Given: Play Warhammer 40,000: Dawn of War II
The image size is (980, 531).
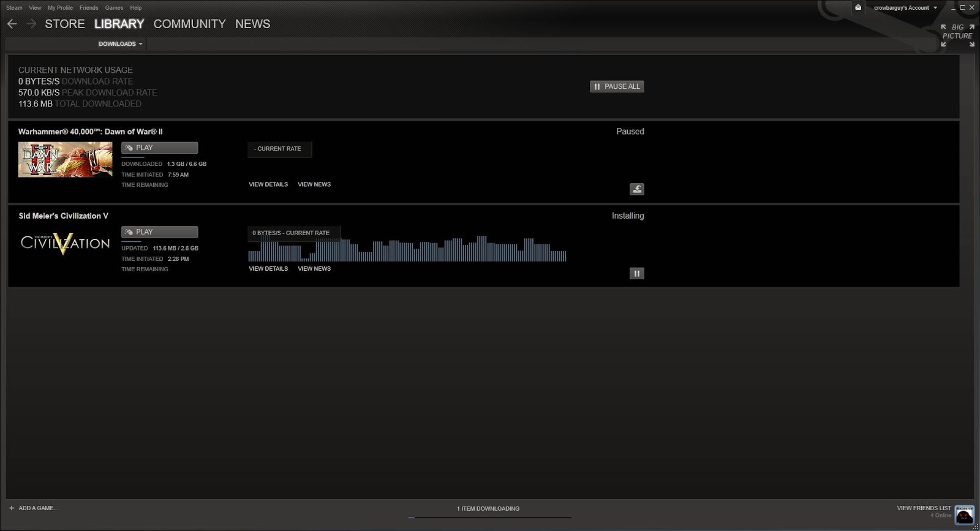Looking at the screenshot, I should coord(159,148).
